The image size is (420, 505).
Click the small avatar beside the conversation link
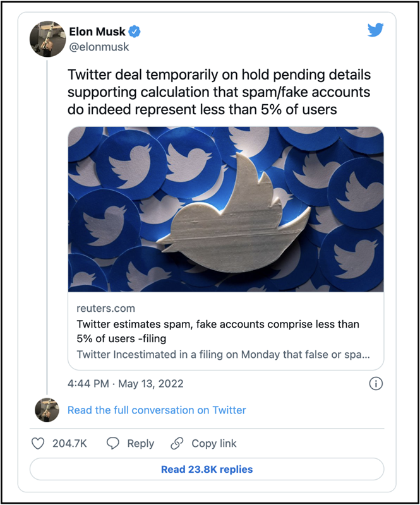click(47, 410)
